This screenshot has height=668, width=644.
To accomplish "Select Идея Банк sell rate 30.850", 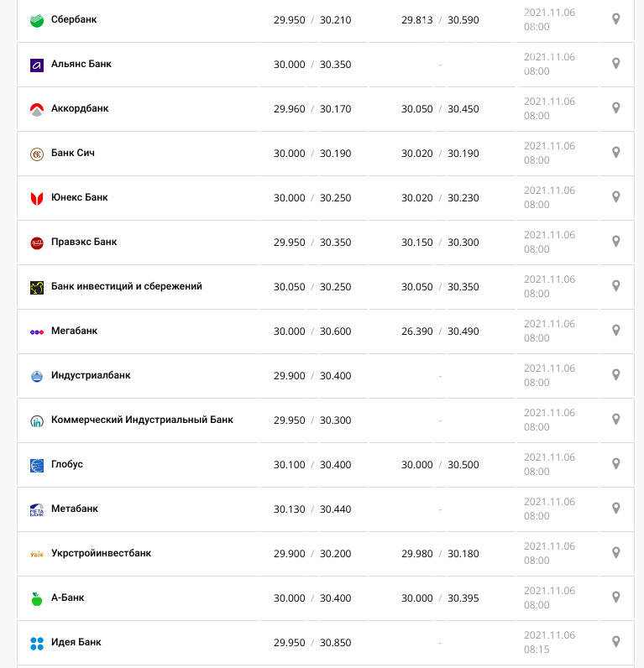I will 336,643.
